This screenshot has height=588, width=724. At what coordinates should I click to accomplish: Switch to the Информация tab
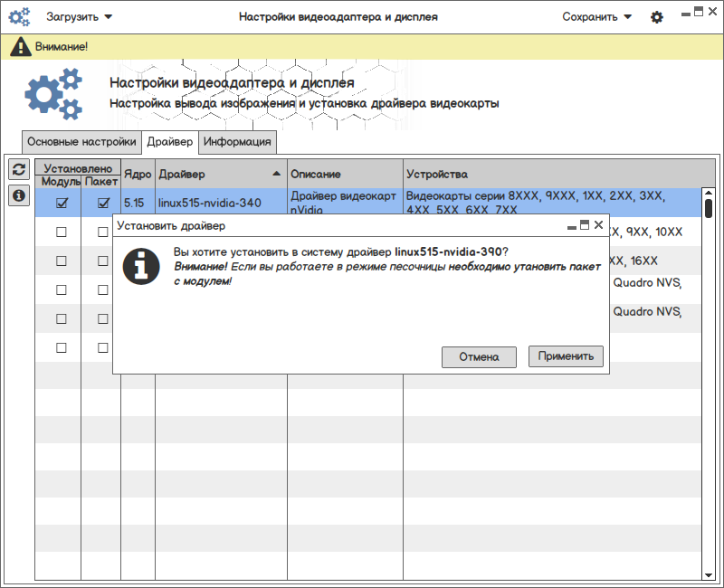coord(237,142)
